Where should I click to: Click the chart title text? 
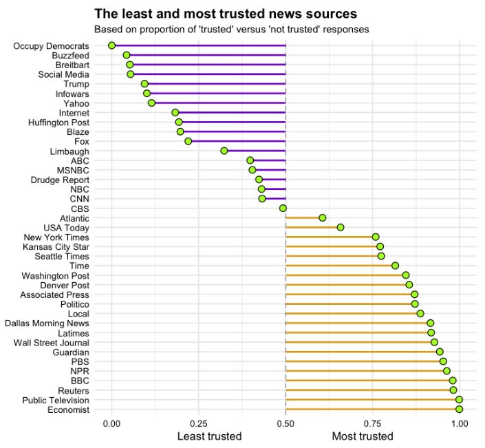226,14
